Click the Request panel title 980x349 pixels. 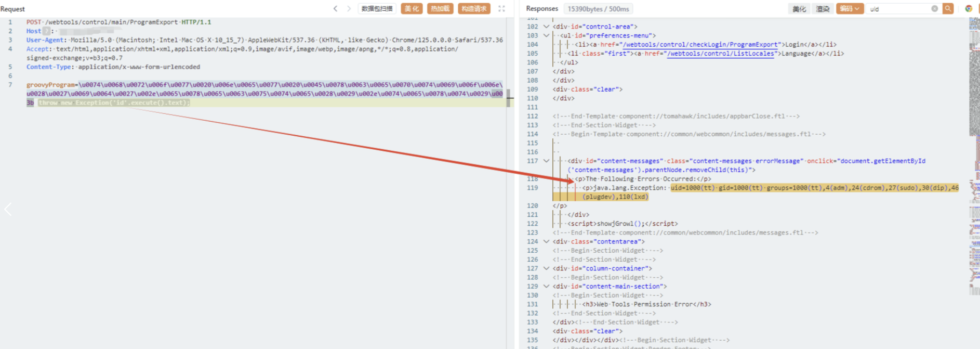pos(12,9)
